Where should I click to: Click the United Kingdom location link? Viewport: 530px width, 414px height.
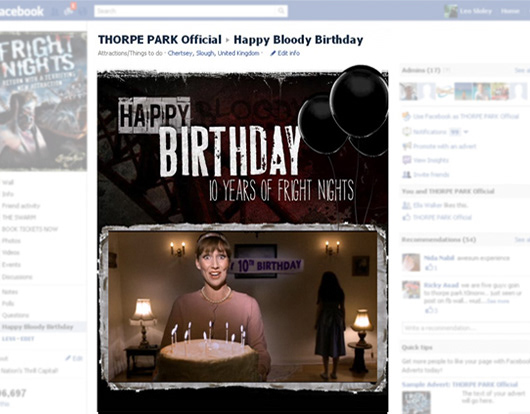point(238,53)
